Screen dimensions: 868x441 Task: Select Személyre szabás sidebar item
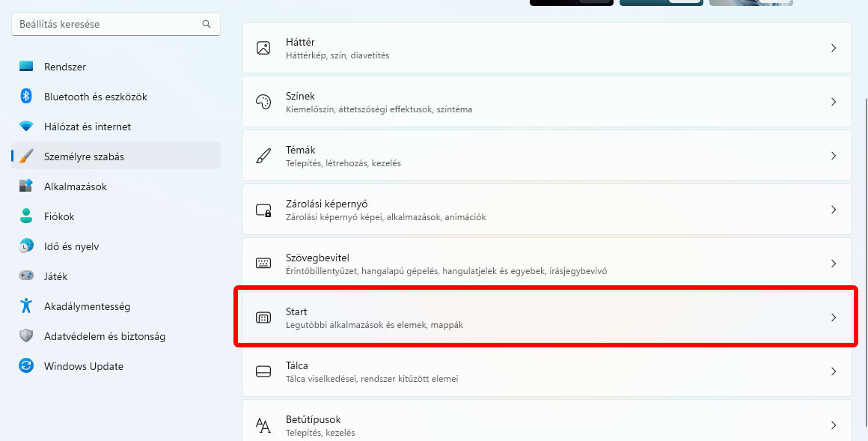[84, 156]
